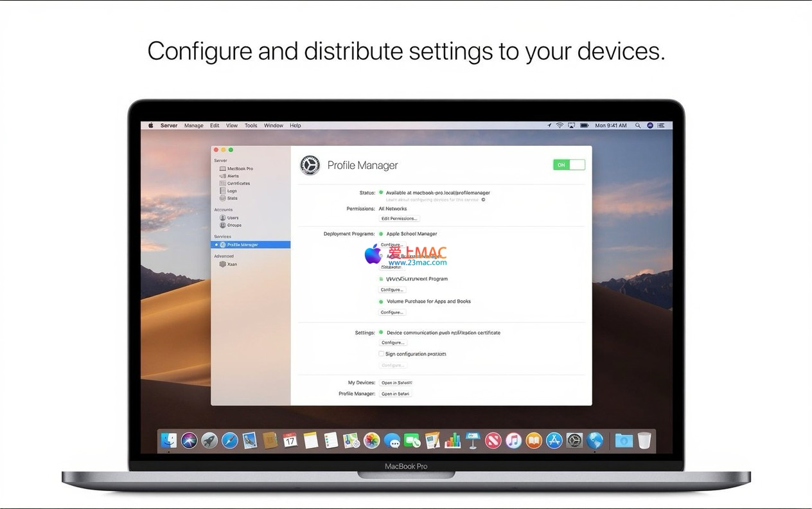Open Certificates in the sidebar
Screen dimensions: 812x509
click(238, 183)
